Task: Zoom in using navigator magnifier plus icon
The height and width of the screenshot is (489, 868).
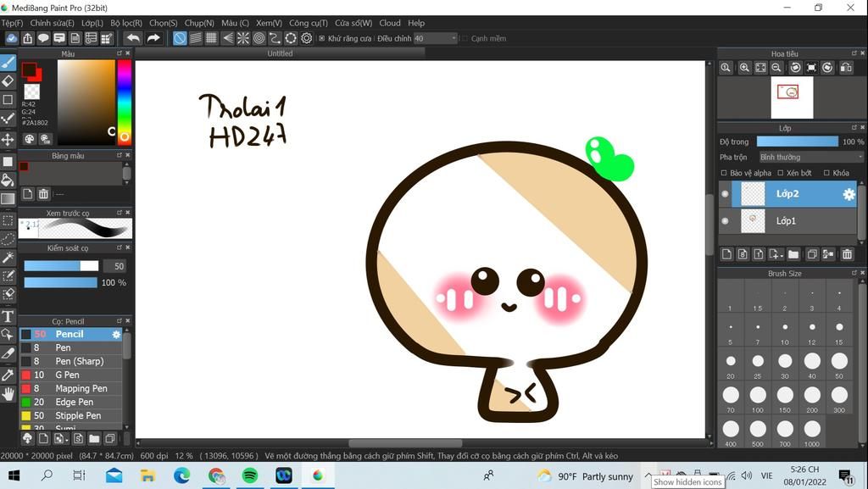Action: [744, 68]
